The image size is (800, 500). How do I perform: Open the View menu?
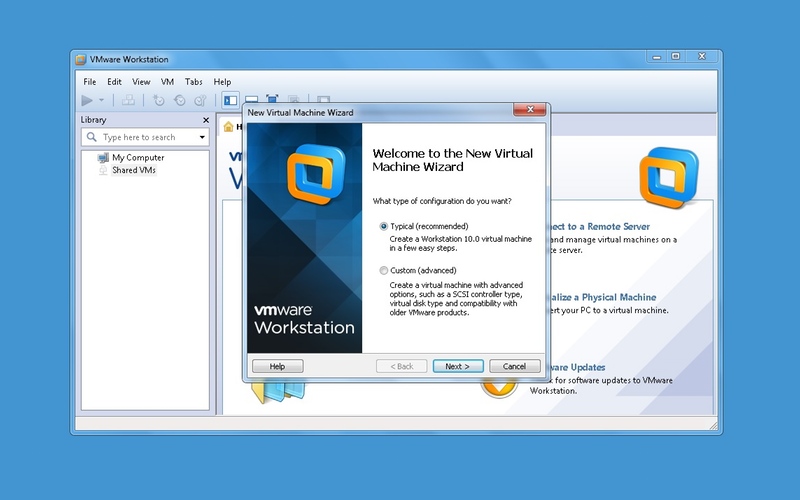[x=141, y=82]
